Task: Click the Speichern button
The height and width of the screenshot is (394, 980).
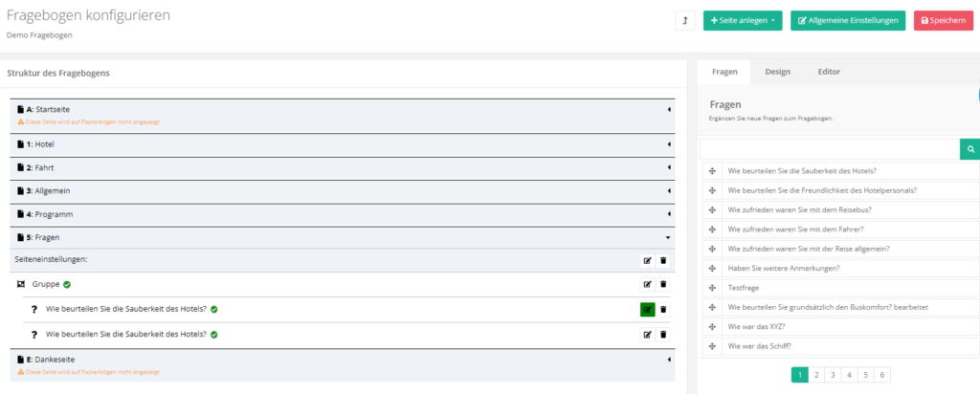Action: click(943, 21)
